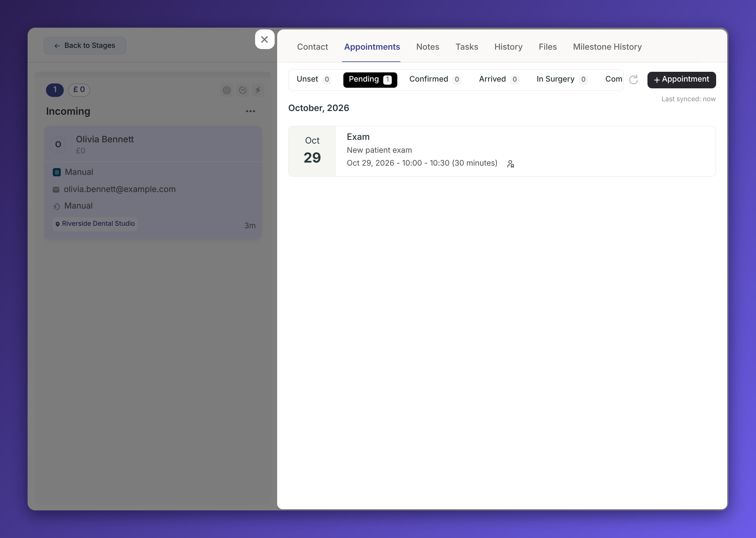Open the Files tab

(x=548, y=47)
